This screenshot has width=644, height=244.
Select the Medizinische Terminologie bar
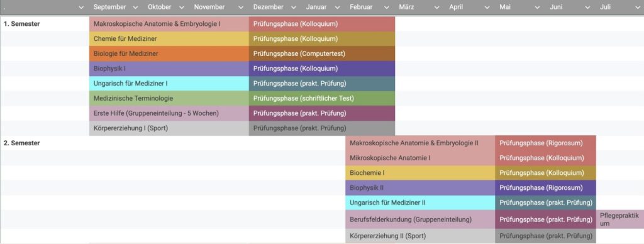coord(169,98)
